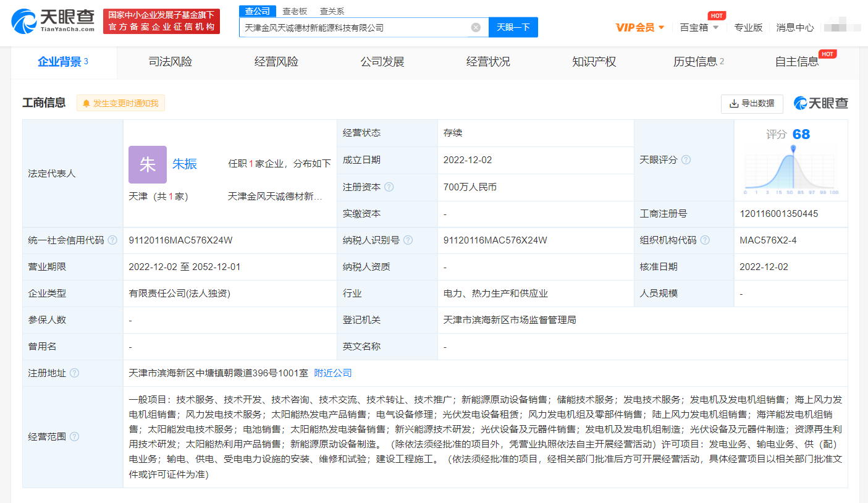The width and height of the screenshot is (868, 503).
Task: Click 营业期限 value 2022-12-02 至 2052-12-01
Action: pos(185,267)
